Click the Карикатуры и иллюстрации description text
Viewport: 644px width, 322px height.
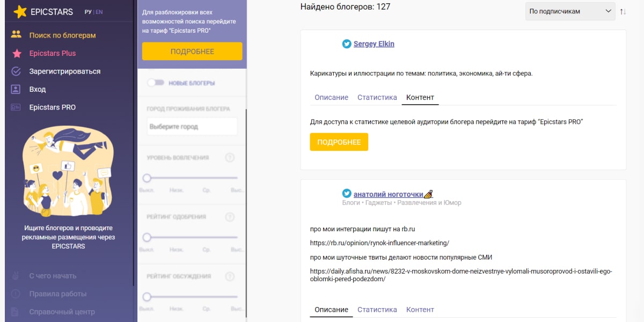[421, 74]
